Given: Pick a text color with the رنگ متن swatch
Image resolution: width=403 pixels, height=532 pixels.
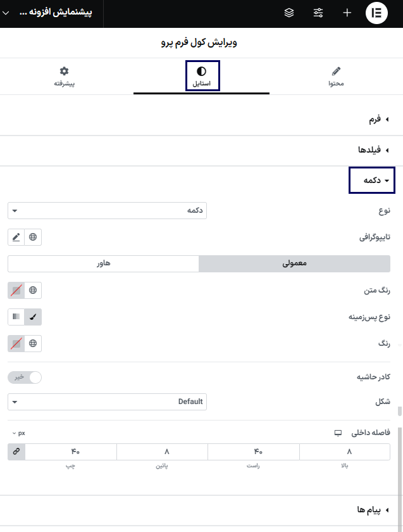Looking at the screenshot, I should coord(16,290).
